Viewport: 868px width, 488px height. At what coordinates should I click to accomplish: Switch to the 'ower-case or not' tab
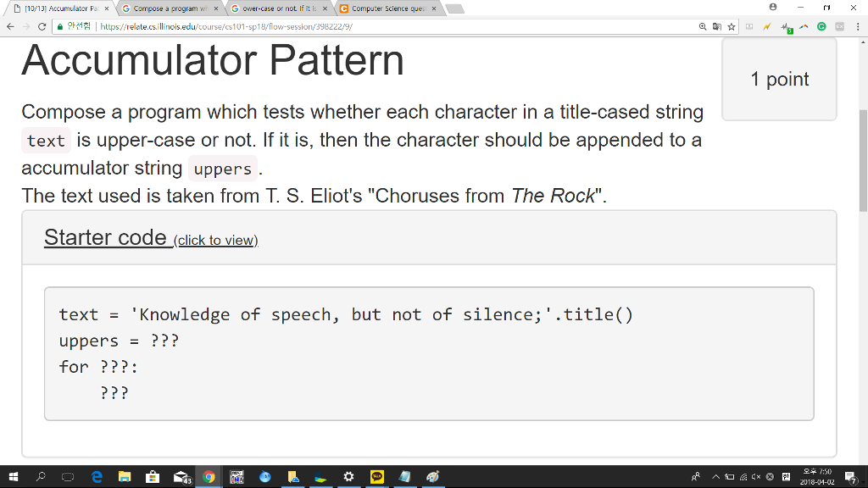pos(278,8)
